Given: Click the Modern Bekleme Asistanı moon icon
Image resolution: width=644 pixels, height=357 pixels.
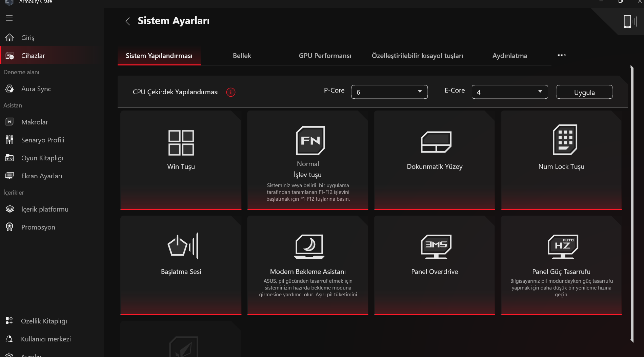Looking at the screenshot, I should pyautogui.click(x=309, y=246).
